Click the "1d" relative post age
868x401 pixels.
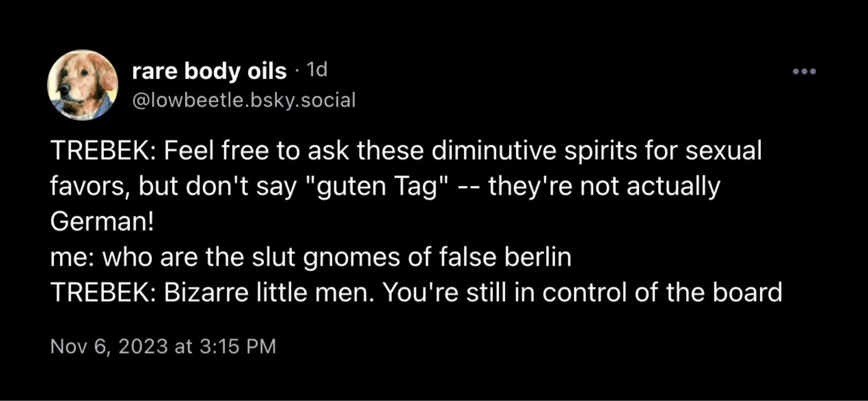point(317,69)
